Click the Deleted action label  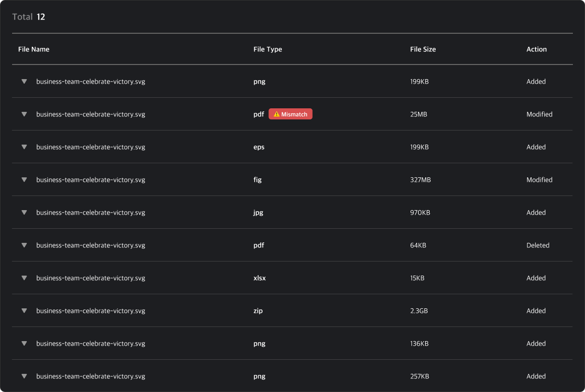point(538,245)
